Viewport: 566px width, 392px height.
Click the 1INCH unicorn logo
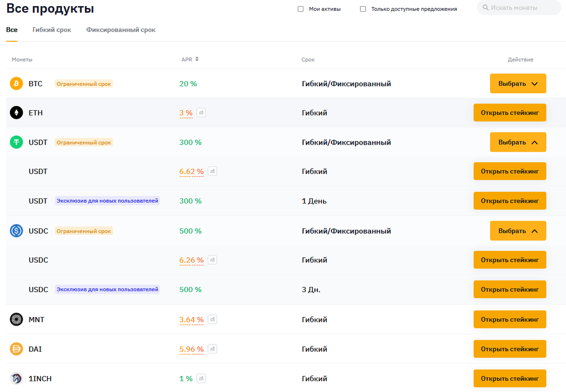pos(17,379)
